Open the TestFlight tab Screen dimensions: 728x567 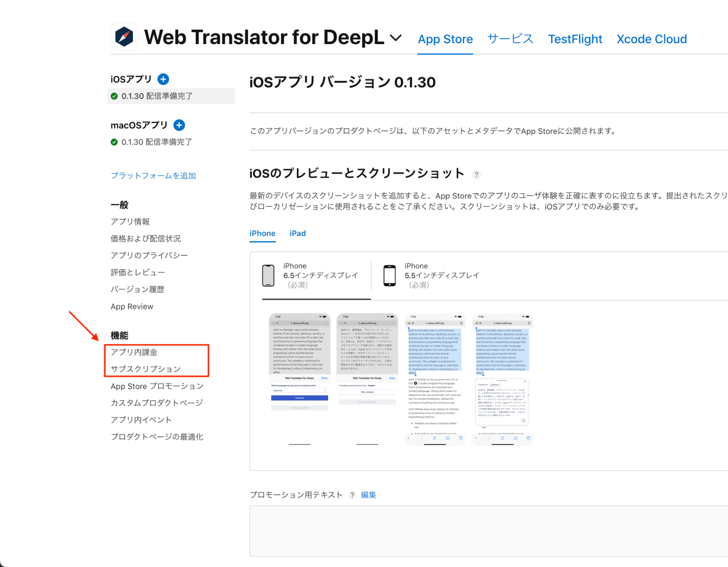tap(575, 39)
